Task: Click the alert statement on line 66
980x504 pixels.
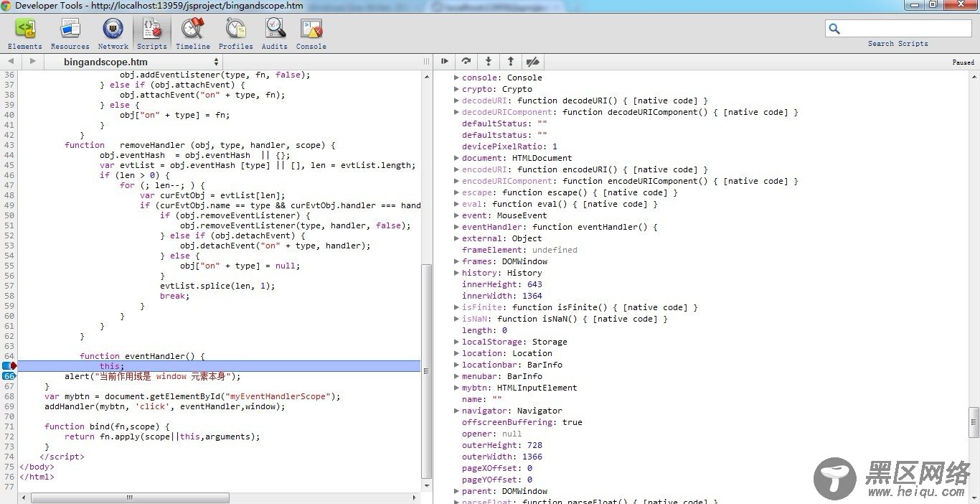Action: 153,376
